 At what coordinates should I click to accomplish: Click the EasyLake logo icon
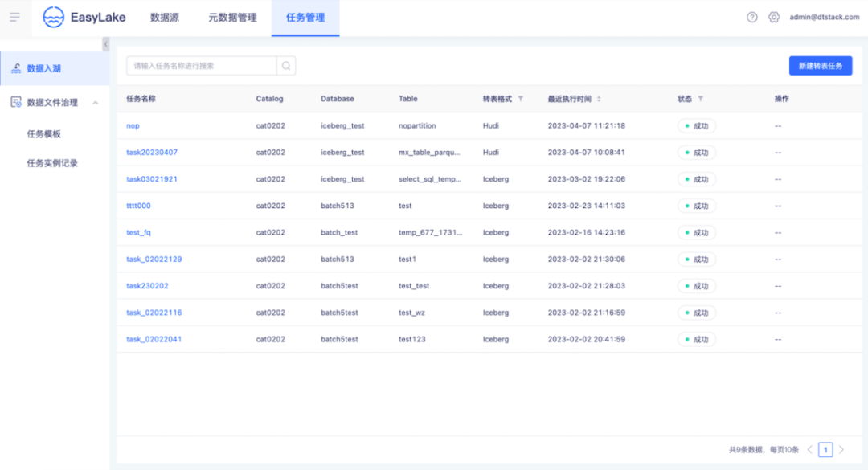point(53,17)
